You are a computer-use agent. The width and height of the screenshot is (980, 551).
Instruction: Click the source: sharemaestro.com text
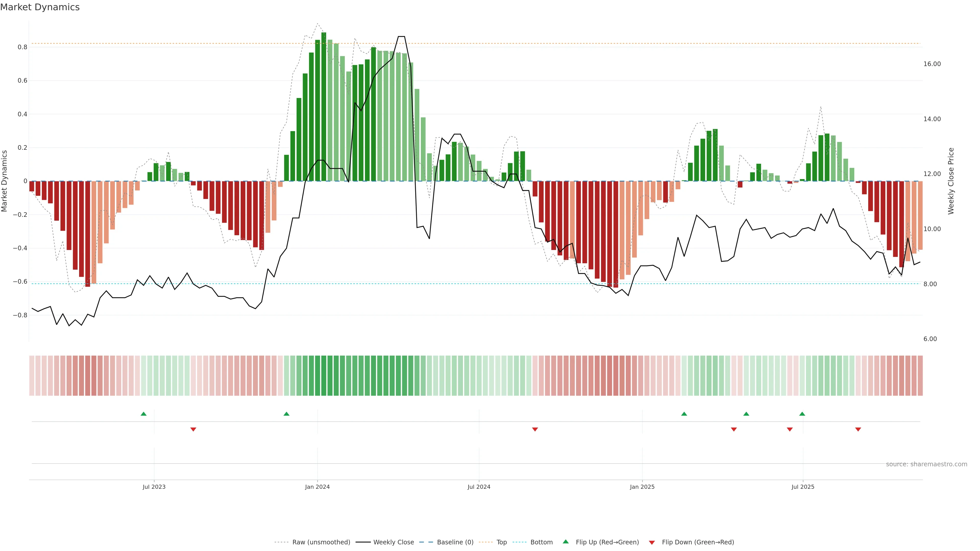pos(926,464)
